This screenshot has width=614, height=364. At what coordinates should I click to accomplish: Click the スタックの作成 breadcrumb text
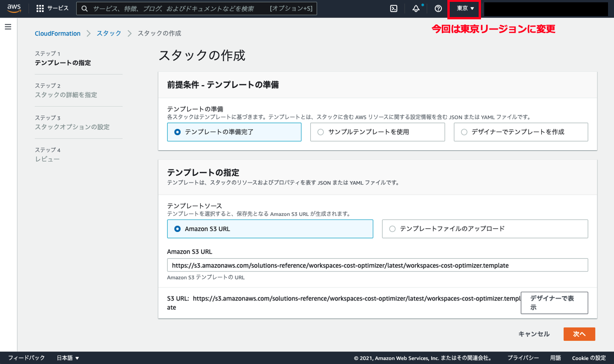[159, 34]
